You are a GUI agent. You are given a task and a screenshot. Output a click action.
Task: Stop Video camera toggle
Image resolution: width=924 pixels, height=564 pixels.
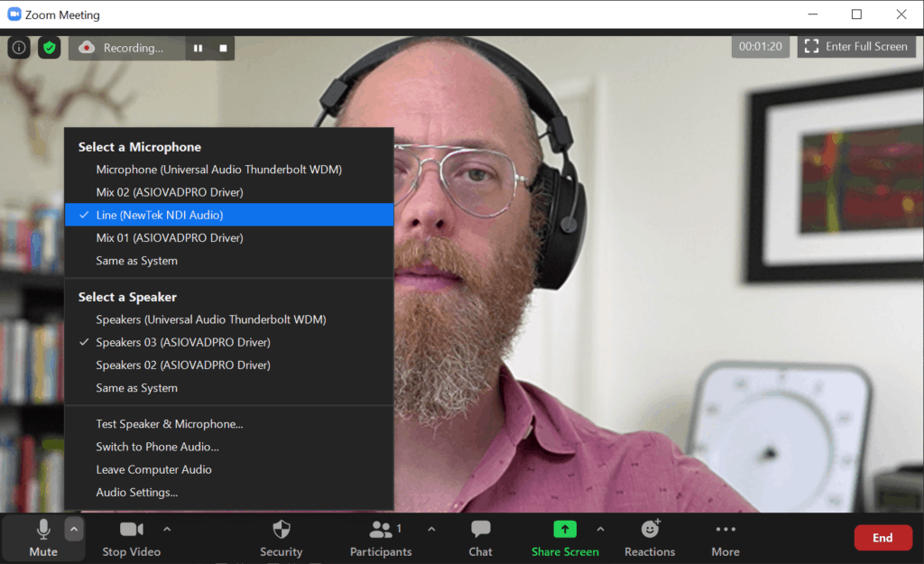[x=132, y=538]
